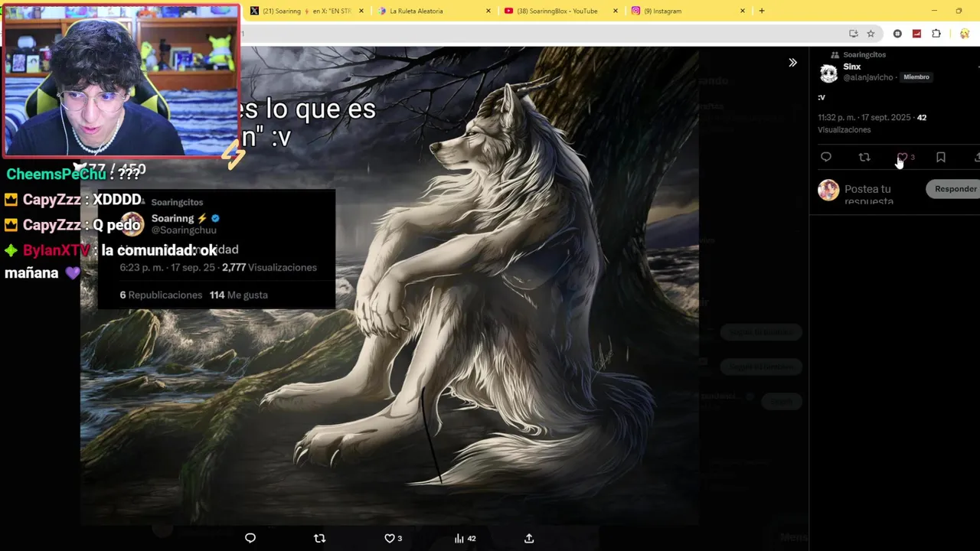Click 6 Republicaciones on Soarinng post

(x=161, y=295)
